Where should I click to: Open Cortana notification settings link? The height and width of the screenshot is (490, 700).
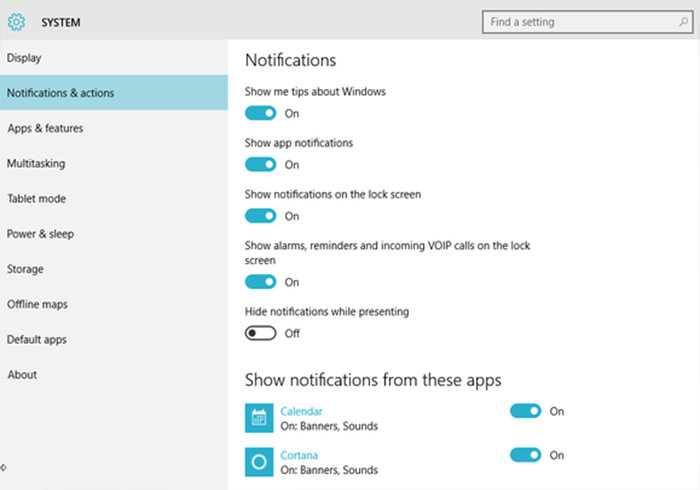(299, 455)
